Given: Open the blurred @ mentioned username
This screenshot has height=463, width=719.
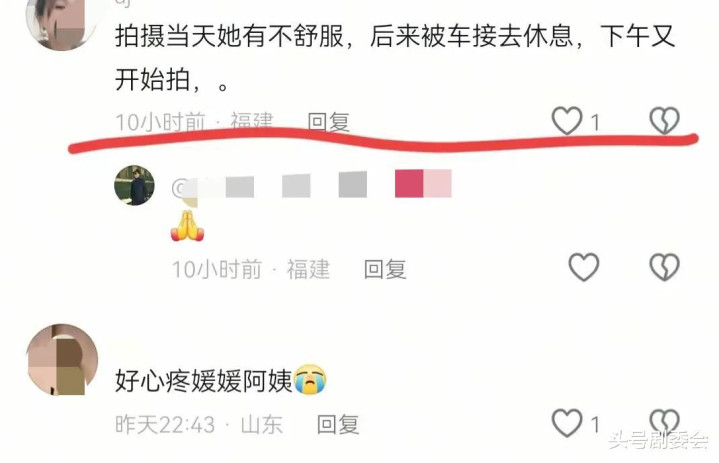Looking at the screenshot, I should tap(312, 184).
